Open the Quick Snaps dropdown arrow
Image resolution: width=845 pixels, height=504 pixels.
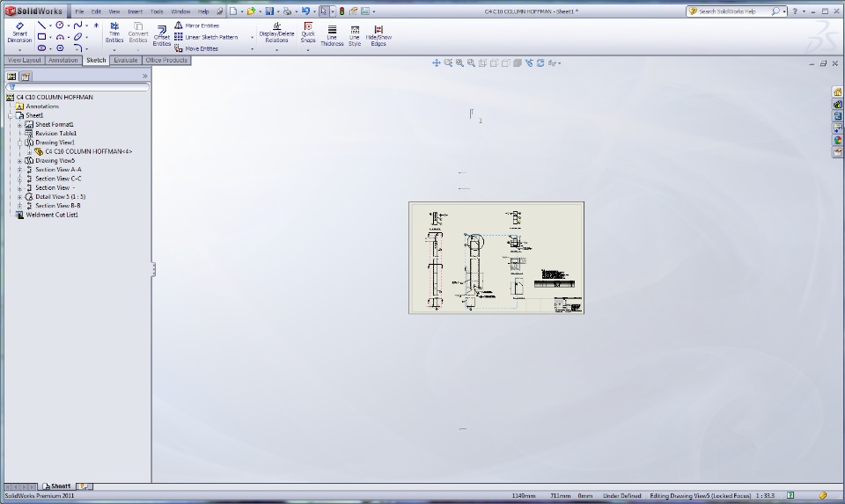308,49
